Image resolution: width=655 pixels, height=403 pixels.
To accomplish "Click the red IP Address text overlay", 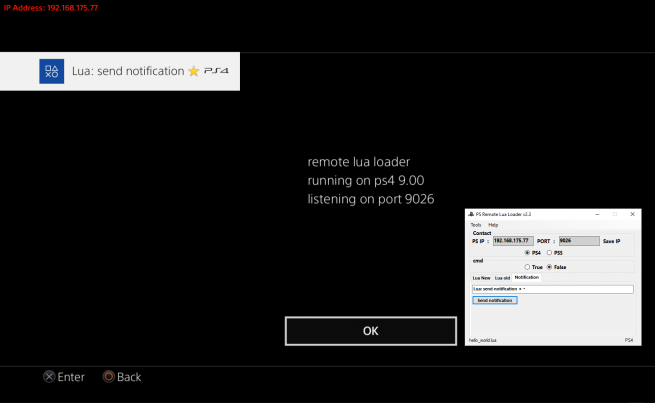I will (x=51, y=8).
